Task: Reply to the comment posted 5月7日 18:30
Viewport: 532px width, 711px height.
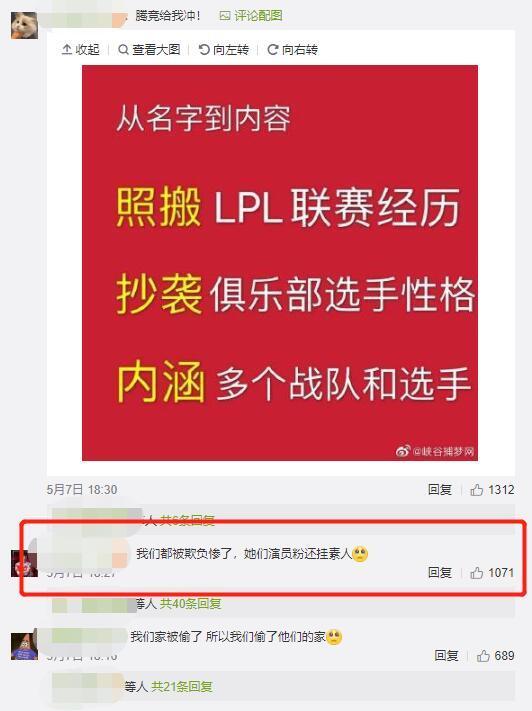Action: 439,490
